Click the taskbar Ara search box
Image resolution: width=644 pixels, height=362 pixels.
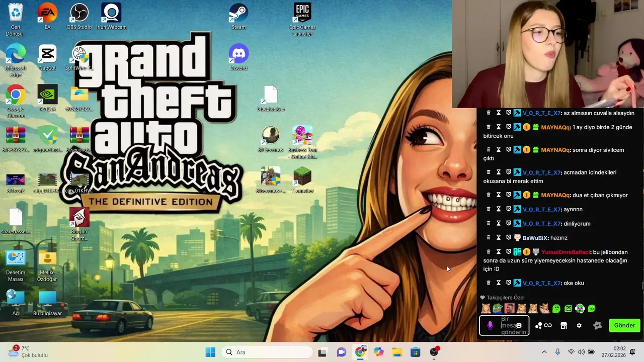point(267,352)
